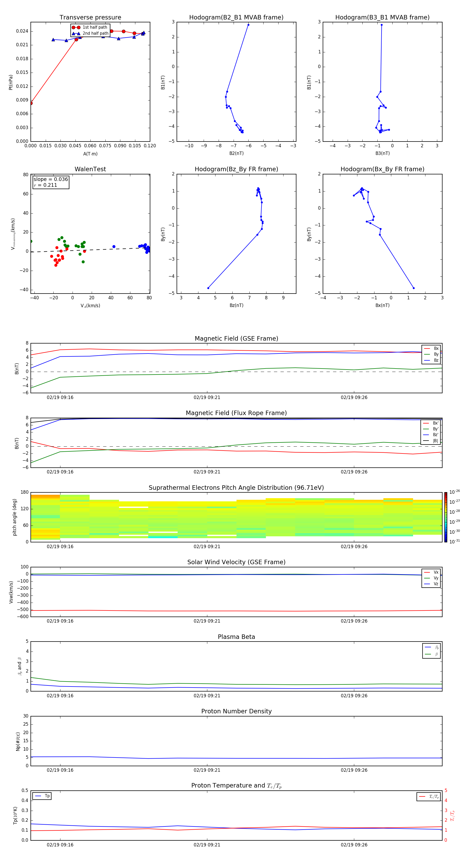This screenshot has width=473, height=868.
Task: Click the 'r = 0.211' annotation text
Action: click(x=45, y=185)
